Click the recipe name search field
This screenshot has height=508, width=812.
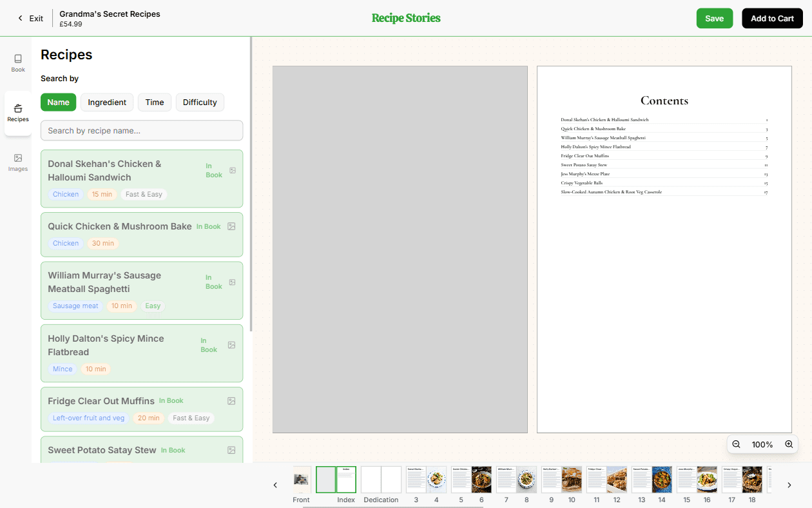141,130
